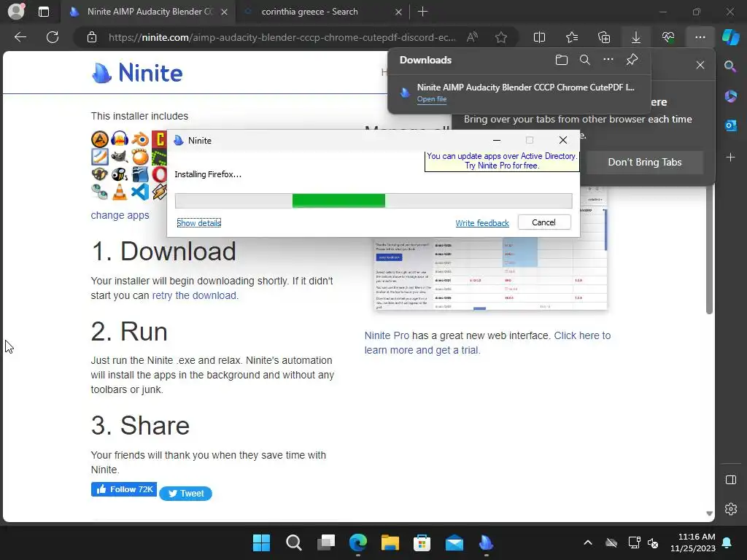747x560 pixels.
Task: Click retry the download link
Action: click(x=194, y=295)
